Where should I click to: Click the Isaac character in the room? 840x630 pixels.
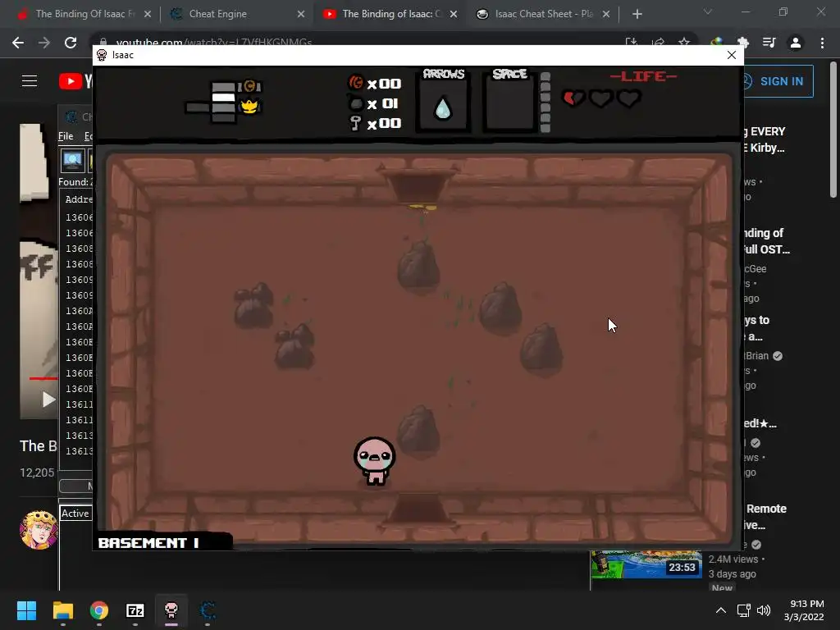point(374,461)
